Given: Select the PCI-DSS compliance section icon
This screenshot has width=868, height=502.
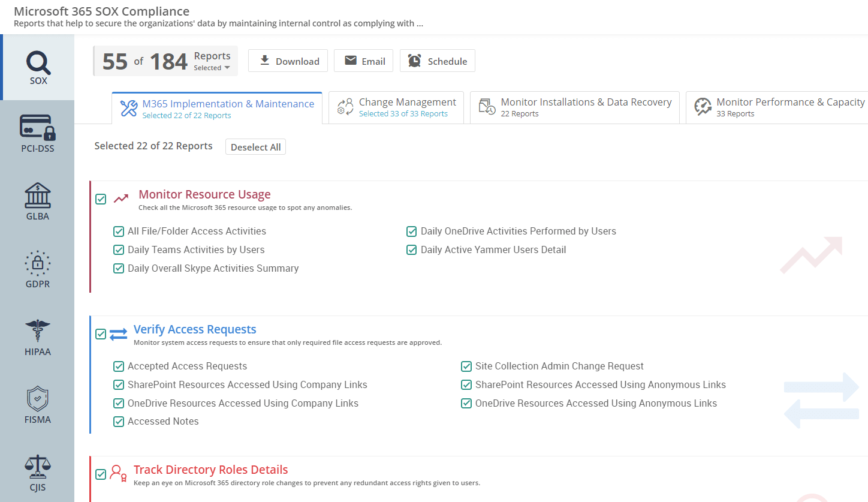Looking at the screenshot, I should (37, 128).
